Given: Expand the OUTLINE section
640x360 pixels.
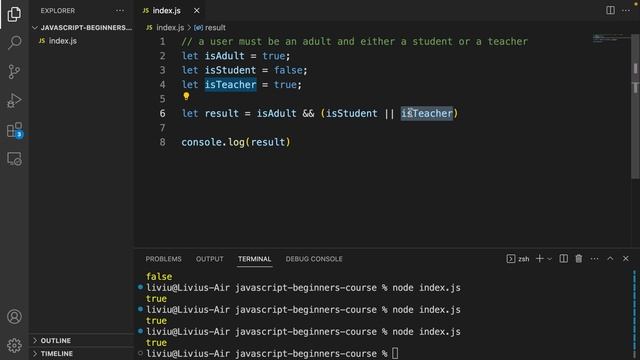Looking at the screenshot, I should click(x=82, y=340).
